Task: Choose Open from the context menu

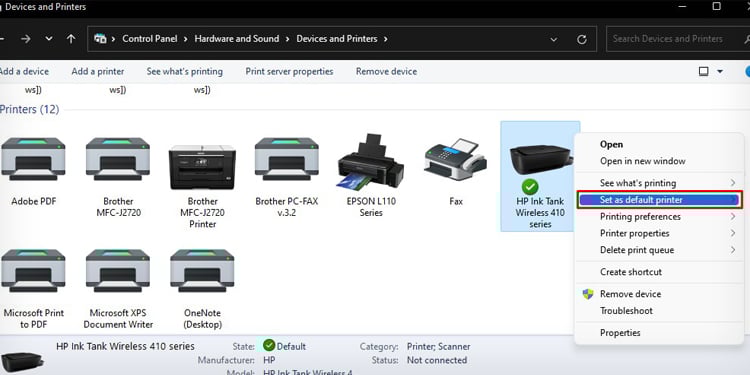Action: [x=658, y=144]
